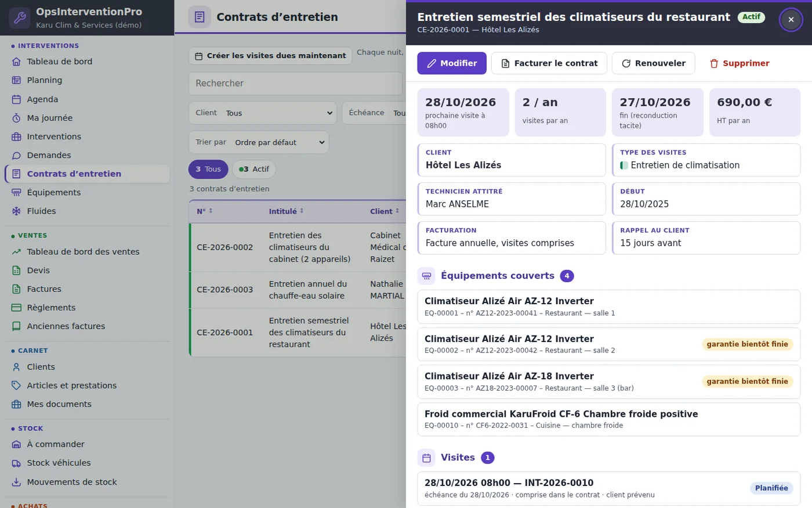Click the Modifier button
Screen dimensions: 812x508
click(x=452, y=63)
